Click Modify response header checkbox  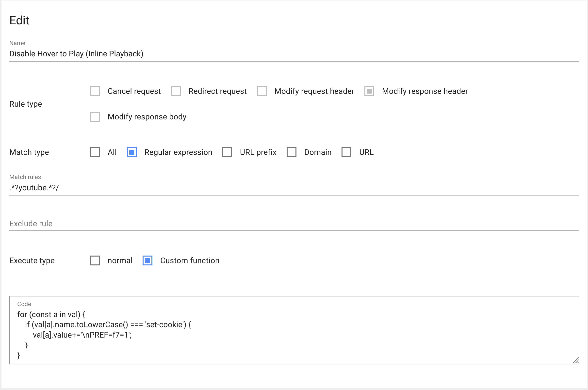(369, 91)
